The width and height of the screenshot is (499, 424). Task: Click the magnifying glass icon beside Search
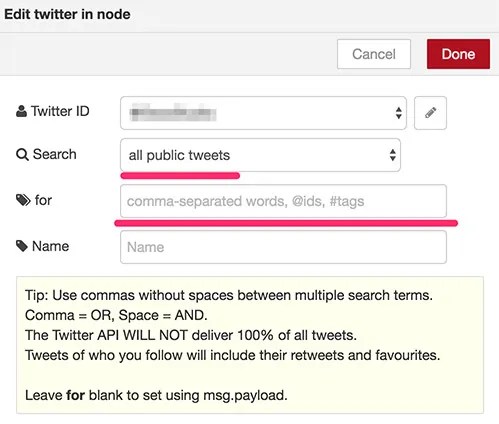pyautogui.click(x=22, y=155)
